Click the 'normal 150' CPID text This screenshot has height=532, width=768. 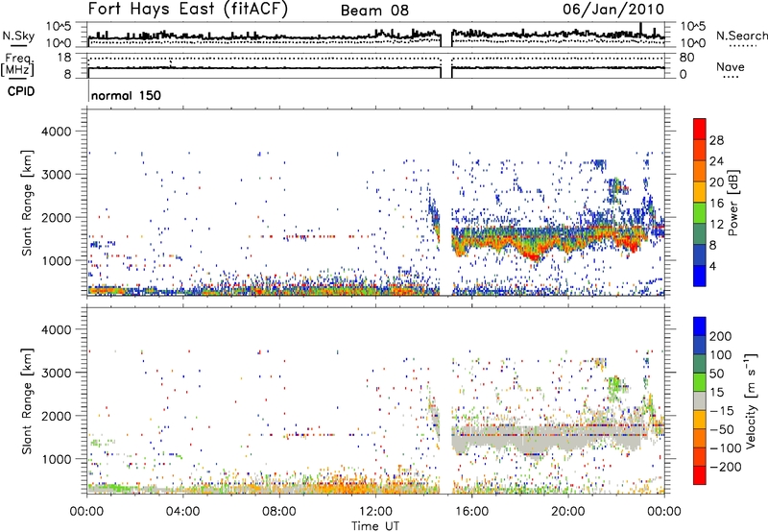point(126,95)
